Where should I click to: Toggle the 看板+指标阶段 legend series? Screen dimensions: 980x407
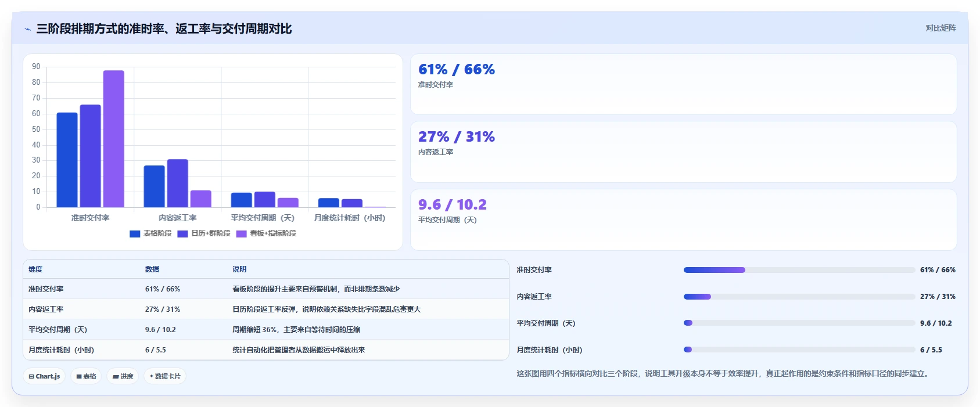tap(266, 233)
